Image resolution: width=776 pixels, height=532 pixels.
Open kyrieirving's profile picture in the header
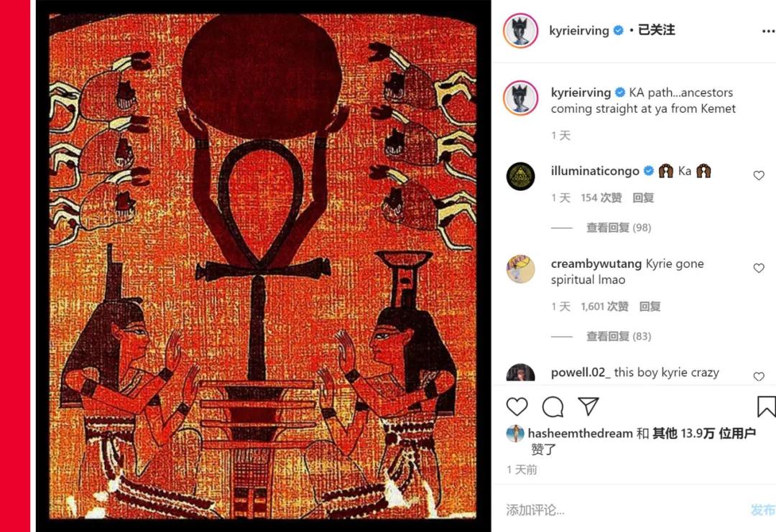(521, 31)
